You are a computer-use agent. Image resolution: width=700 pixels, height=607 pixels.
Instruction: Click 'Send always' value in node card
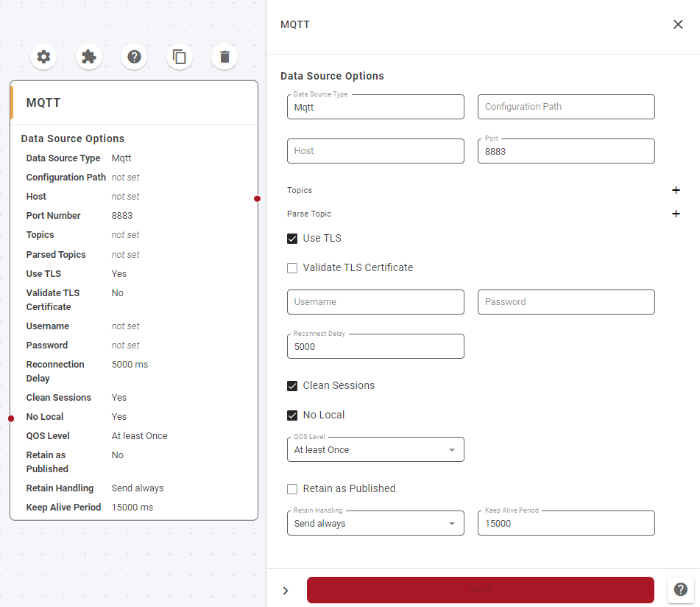click(x=138, y=488)
